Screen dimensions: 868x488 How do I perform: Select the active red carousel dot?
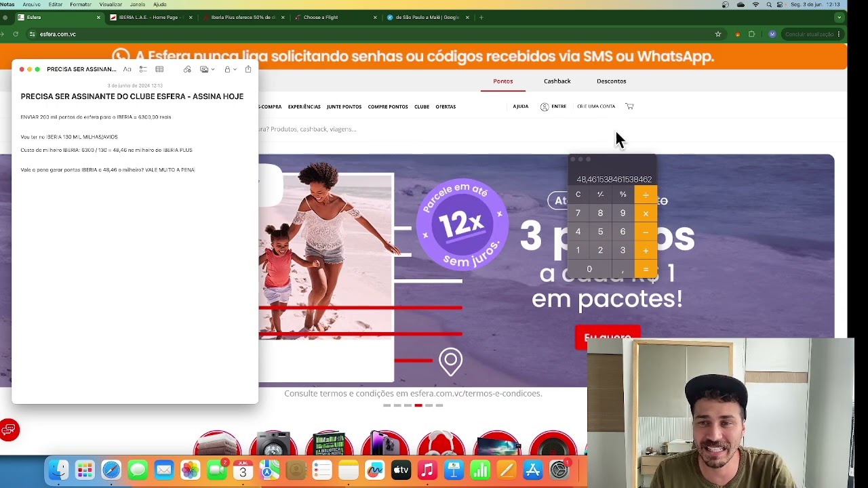click(418, 405)
